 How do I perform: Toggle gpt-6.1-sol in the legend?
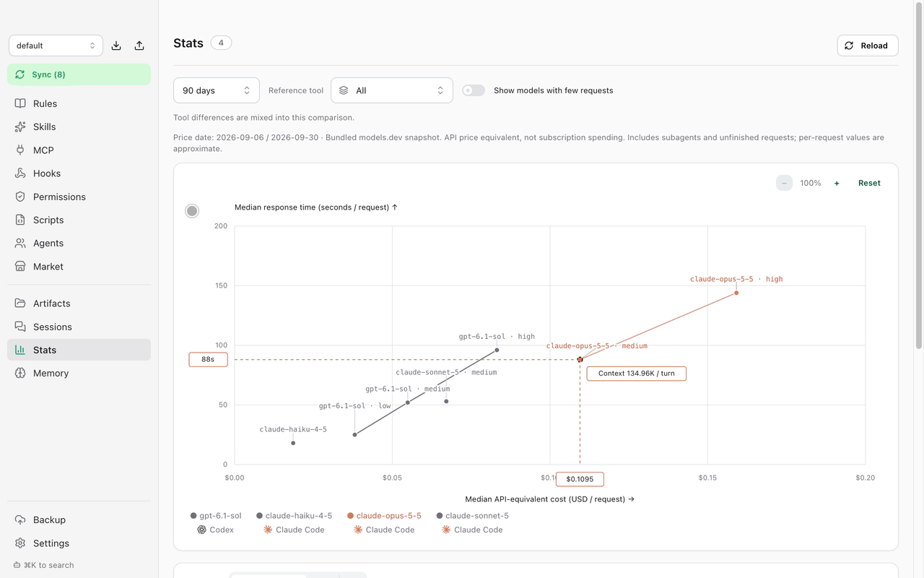click(x=216, y=516)
